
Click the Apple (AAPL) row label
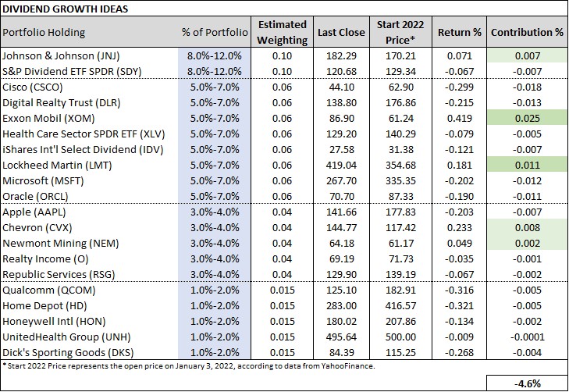coord(39,211)
